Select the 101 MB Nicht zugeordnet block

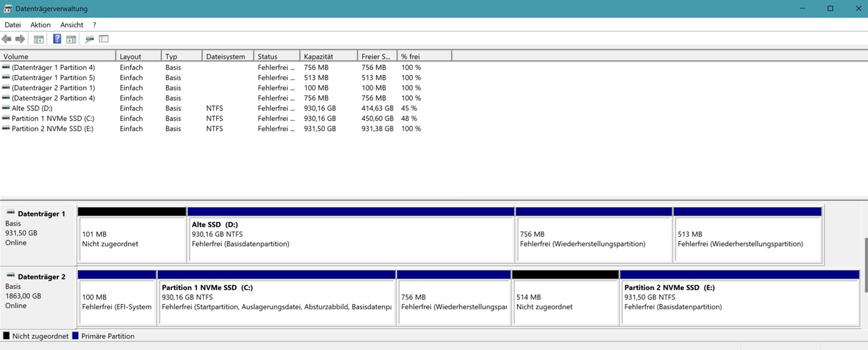click(132, 235)
